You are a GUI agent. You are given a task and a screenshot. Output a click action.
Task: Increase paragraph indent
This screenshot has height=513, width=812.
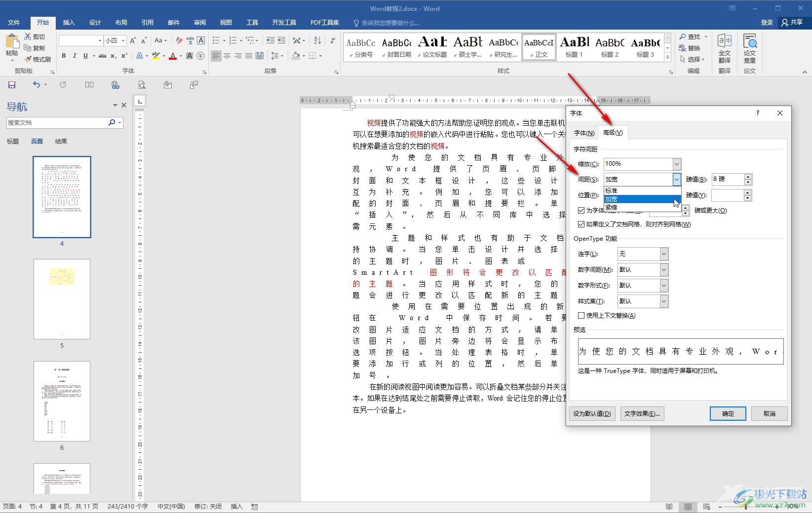pos(281,40)
